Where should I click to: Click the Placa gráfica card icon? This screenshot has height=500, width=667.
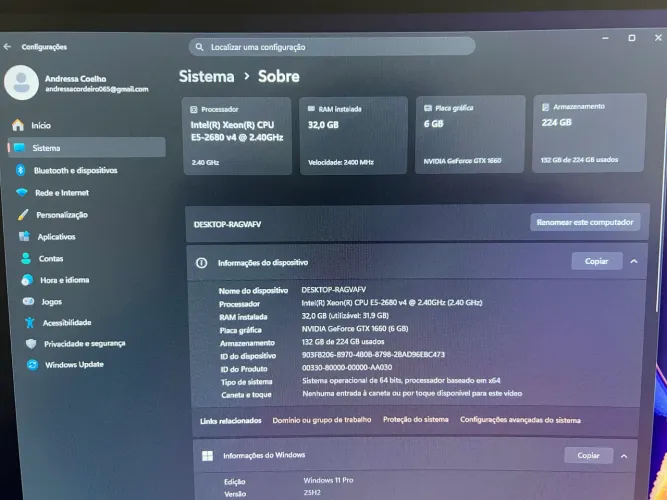point(428,108)
